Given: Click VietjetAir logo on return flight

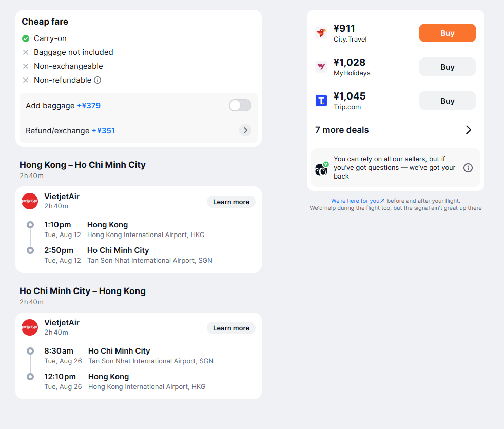Looking at the screenshot, I should [30, 327].
